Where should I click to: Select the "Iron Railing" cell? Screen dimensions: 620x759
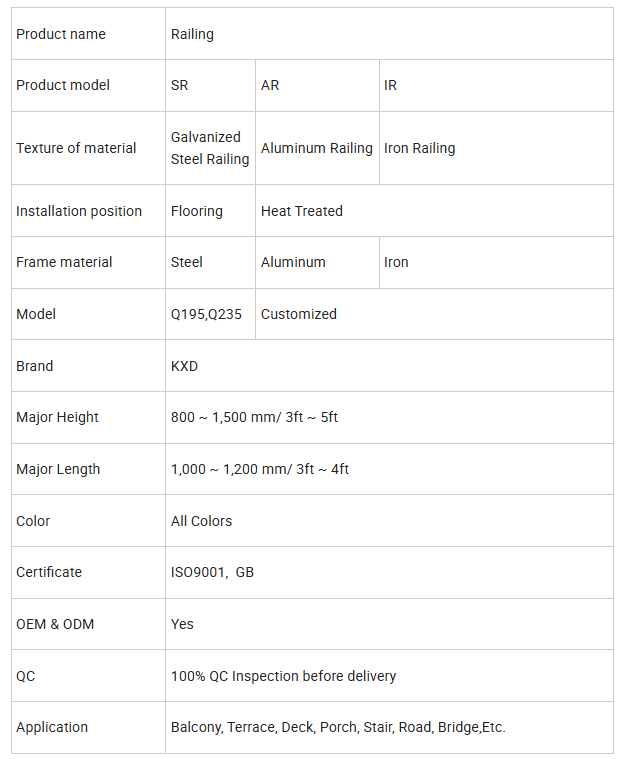tap(420, 148)
